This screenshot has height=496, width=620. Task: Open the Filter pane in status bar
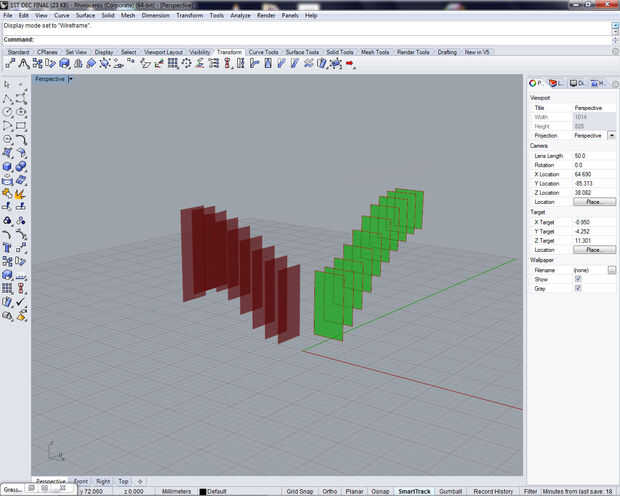pyautogui.click(x=530, y=491)
